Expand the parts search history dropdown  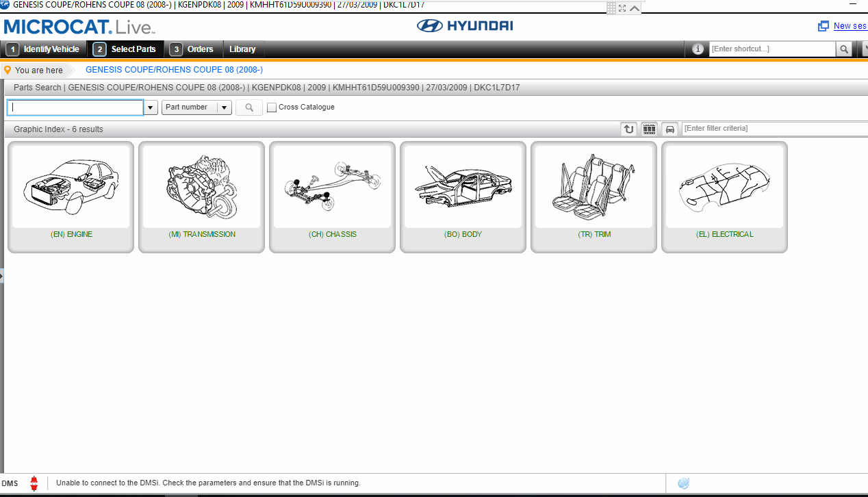151,107
